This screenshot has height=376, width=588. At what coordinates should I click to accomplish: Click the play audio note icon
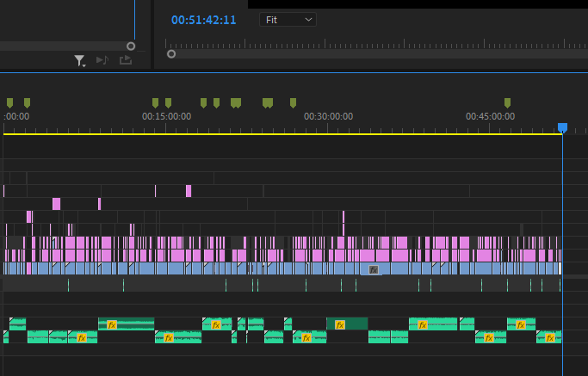click(102, 60)
